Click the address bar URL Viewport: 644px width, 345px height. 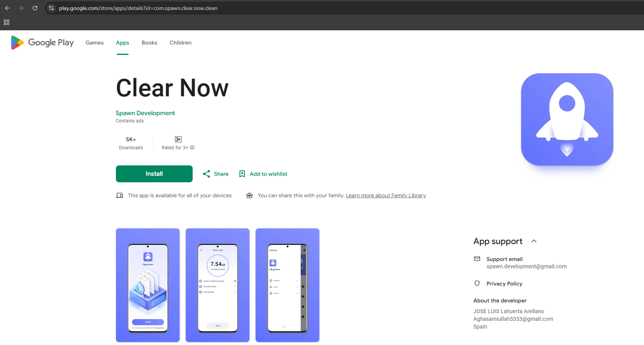coord(138,8)
